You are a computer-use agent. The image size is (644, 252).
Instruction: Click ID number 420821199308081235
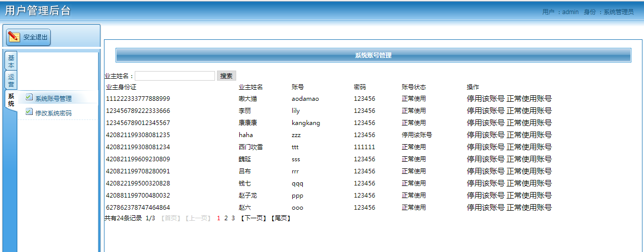click(x=138, y=135)
